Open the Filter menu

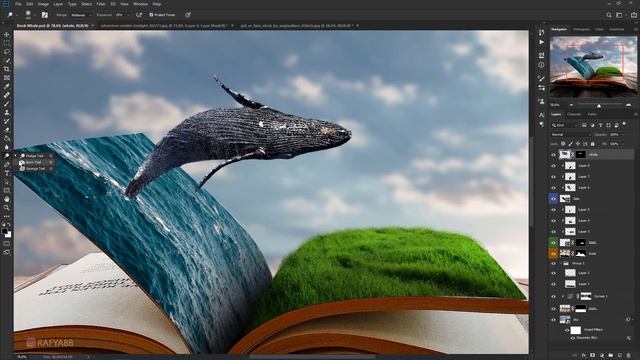pos(101,4)
